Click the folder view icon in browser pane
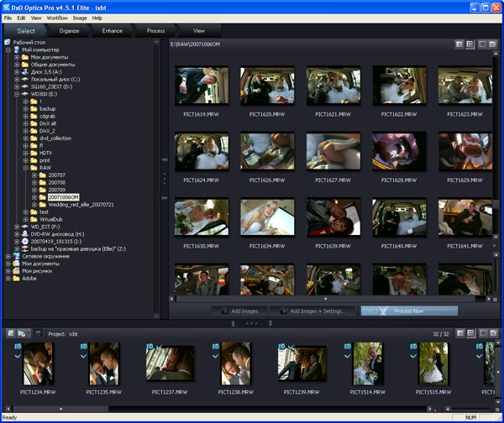This screenshot has width=504, height=423. [x=492, y=44]
